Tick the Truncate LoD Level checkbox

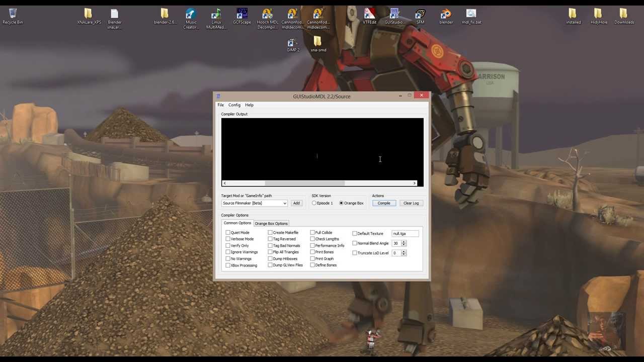355,253
